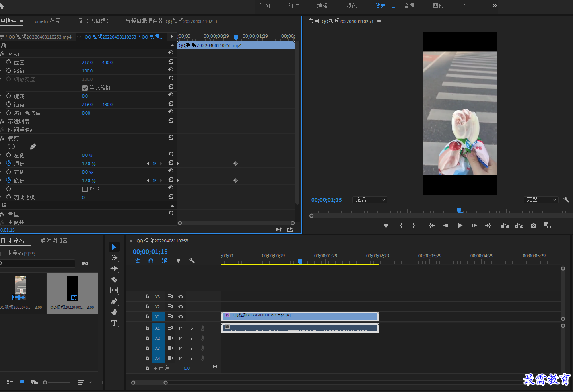Toggle the crop 缩放 checkbox

tap(85, 189)
